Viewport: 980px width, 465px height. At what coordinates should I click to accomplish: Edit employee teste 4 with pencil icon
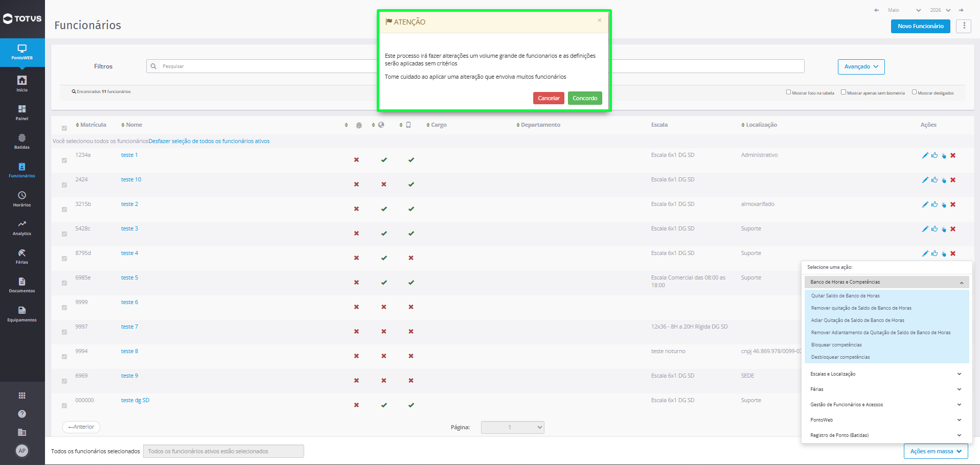pyautogui.click(x=925, y=253)
